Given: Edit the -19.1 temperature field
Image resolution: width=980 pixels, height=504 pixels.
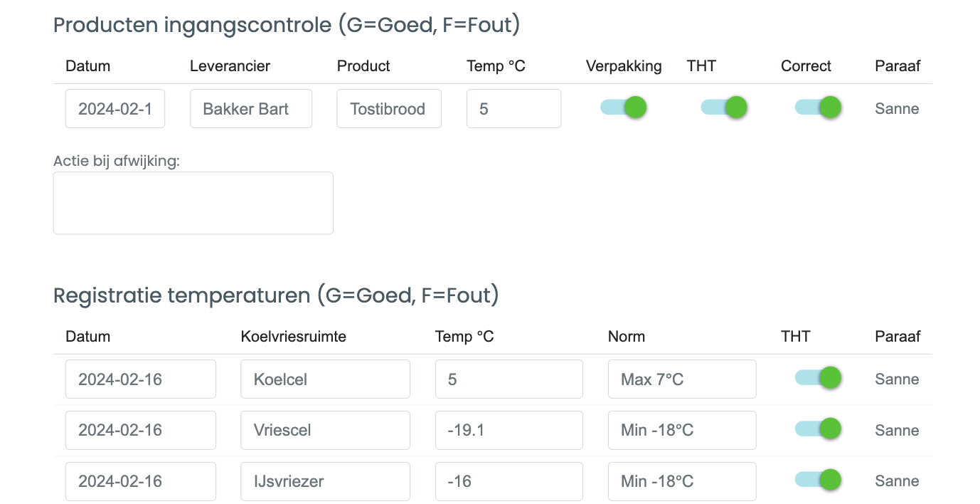Looking at the screenshot, I should 509,430.
